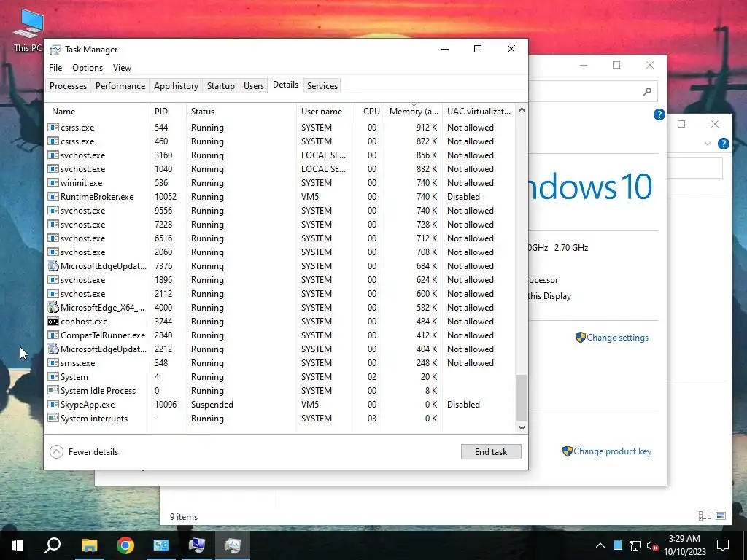This screenshot has width=747, height=560.
Task: Open the notification center icon
Action: [x=723, y=545]
